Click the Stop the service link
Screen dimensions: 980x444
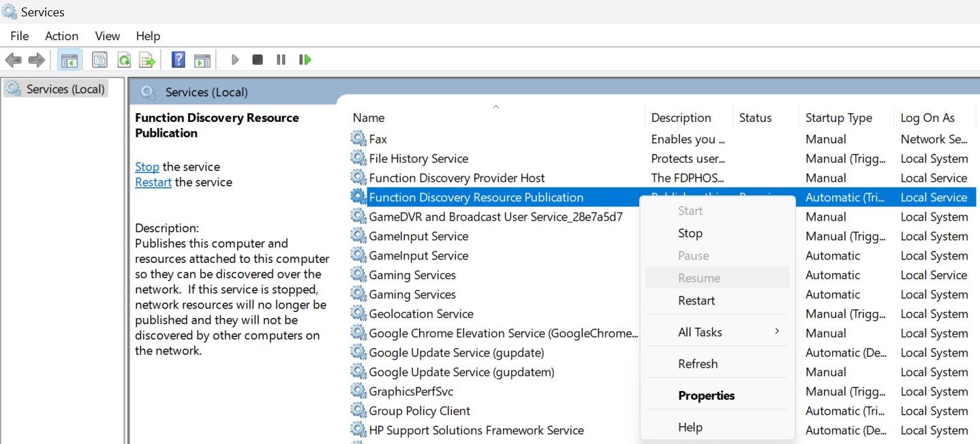pyautogui.click(x=147, y=166)
